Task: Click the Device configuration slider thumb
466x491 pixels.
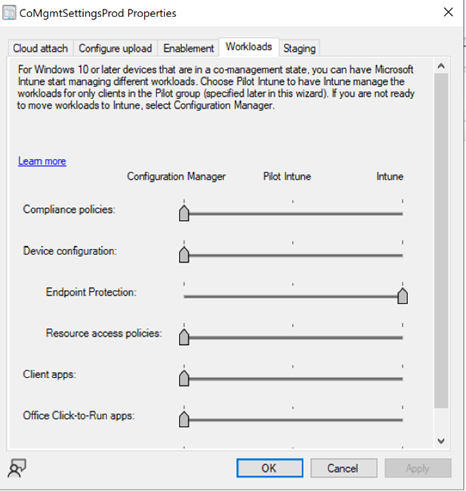Action: 184,255
